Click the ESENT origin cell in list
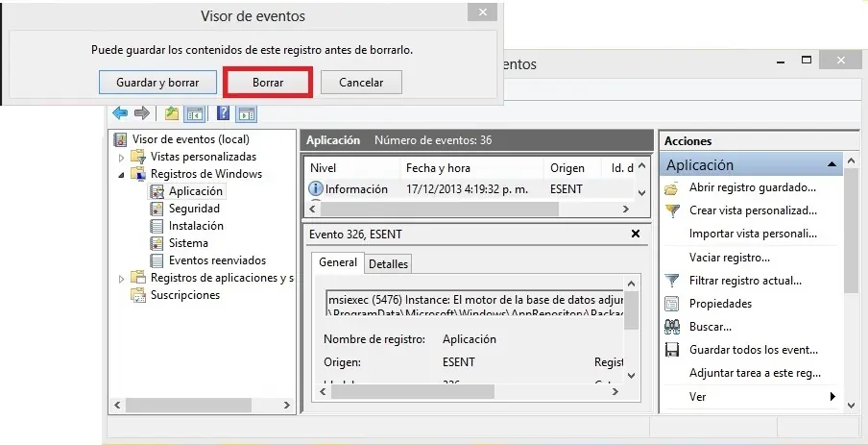The image size is (868, 445). click(x=567, y=189)
